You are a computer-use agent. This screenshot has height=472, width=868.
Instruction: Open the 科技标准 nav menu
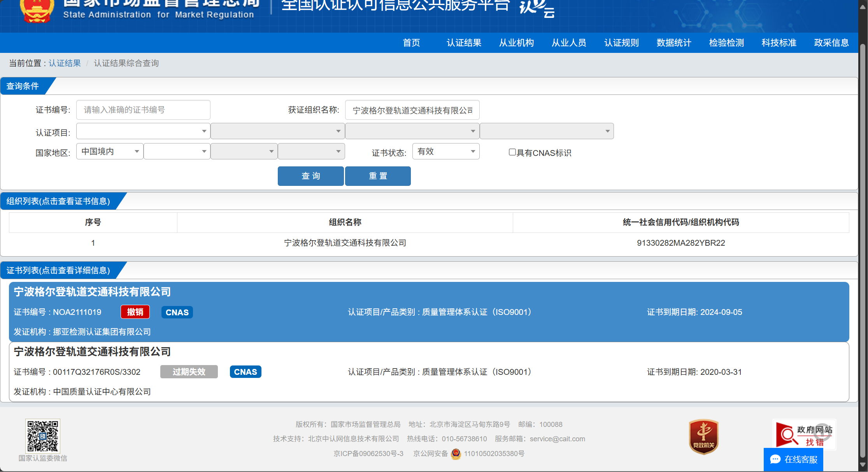click(779, 43)
